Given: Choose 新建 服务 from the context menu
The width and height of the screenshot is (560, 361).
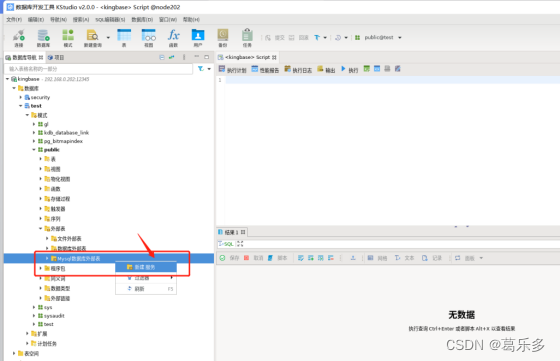Looking at the screenshot, I should tap(146, 267).
